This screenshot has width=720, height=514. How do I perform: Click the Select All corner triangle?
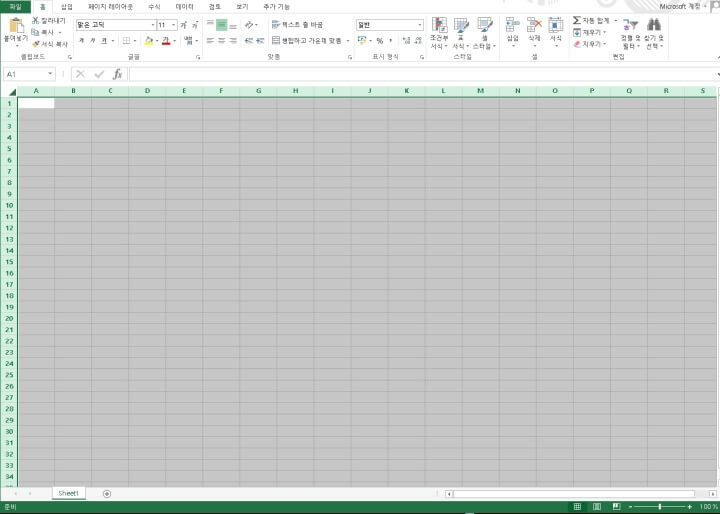pyautogui.click(x=11, y=91)
